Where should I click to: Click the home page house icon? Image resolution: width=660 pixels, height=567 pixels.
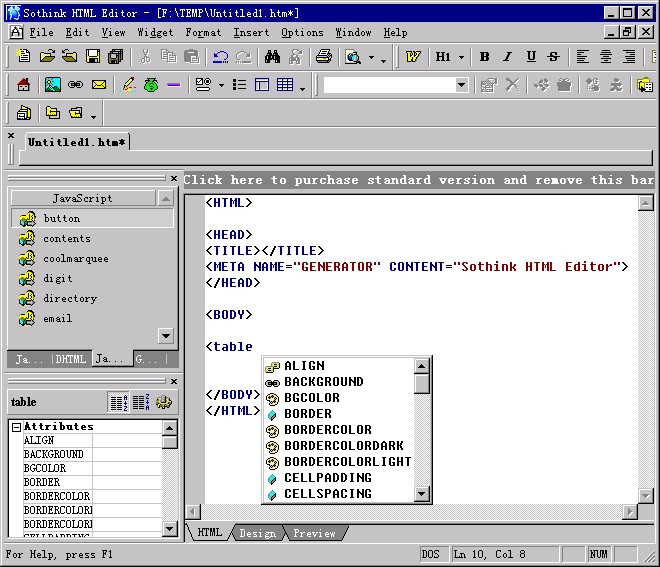click(23, 85)
